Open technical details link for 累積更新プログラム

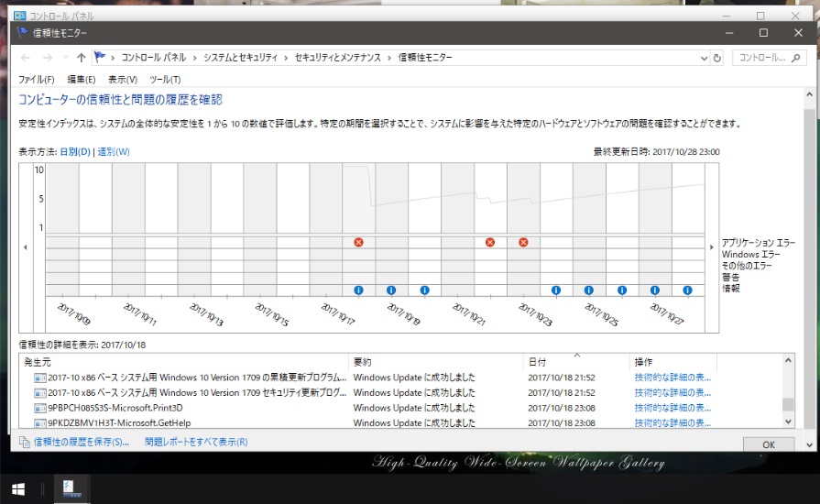[x=672, y=378]
